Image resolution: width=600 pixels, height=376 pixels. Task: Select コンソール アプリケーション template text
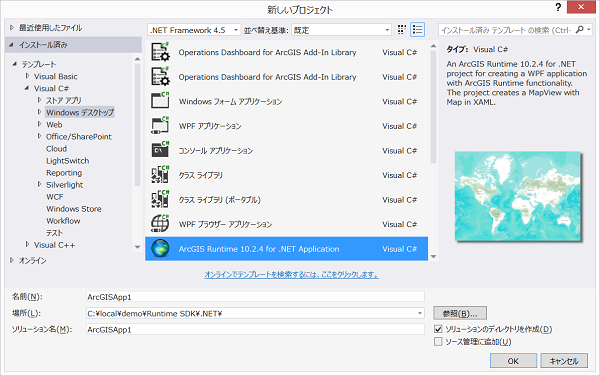pyautogui.click(x=216, y=151)
